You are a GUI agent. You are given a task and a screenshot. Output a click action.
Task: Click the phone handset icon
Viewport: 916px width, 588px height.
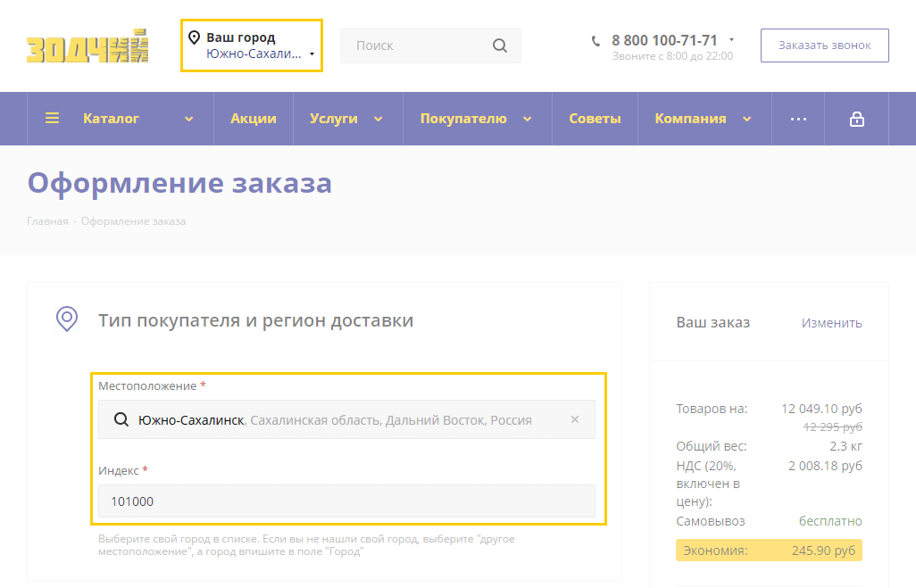[595, 41]
